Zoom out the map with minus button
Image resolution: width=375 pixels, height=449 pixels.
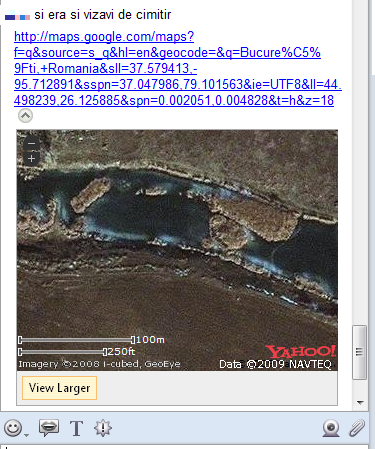point(32,144)
